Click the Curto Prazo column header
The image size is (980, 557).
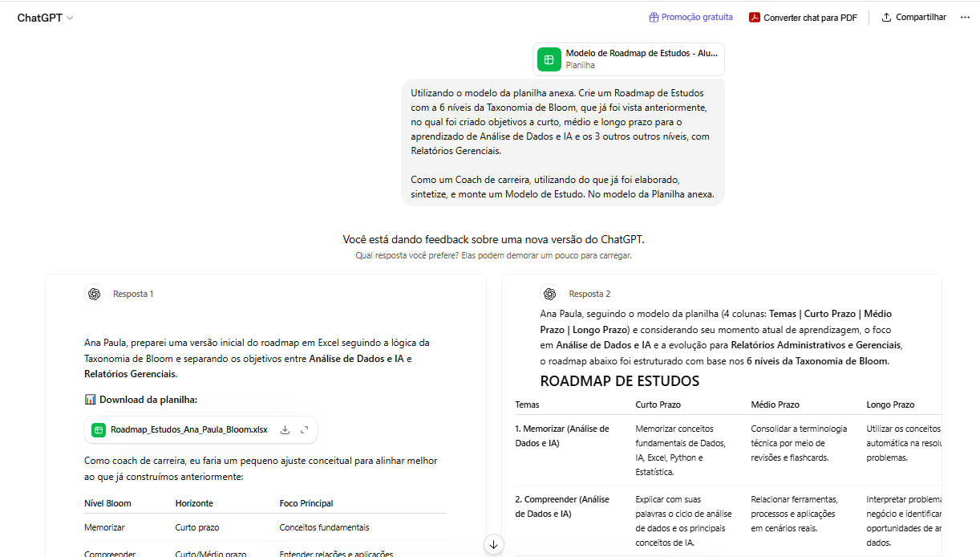[x=658, y=405]
